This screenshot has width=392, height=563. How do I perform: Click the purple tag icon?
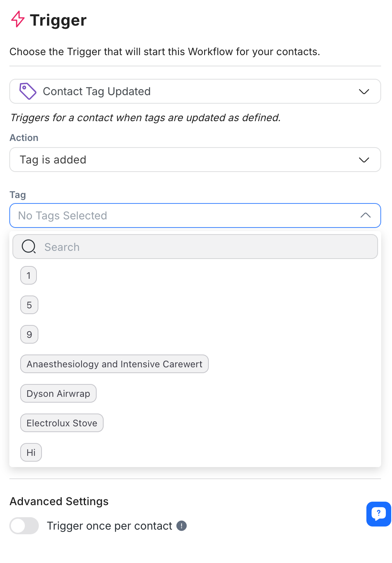tap(28, 91)
